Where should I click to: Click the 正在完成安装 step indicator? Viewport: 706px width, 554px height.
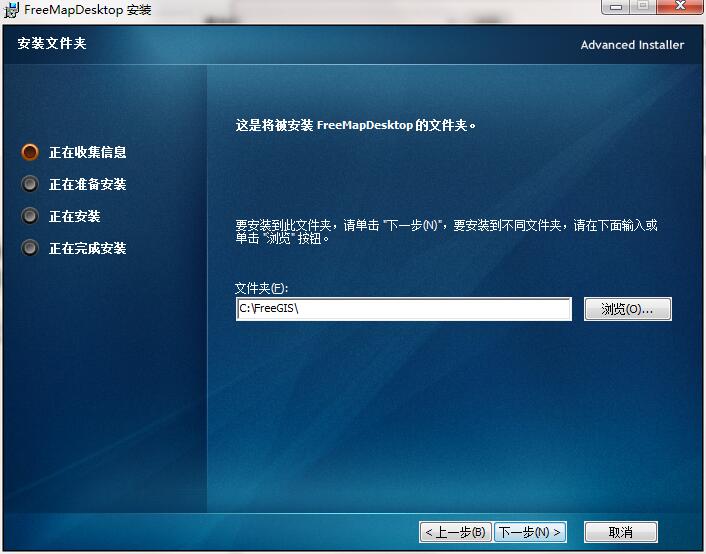[x=30, y=248]
